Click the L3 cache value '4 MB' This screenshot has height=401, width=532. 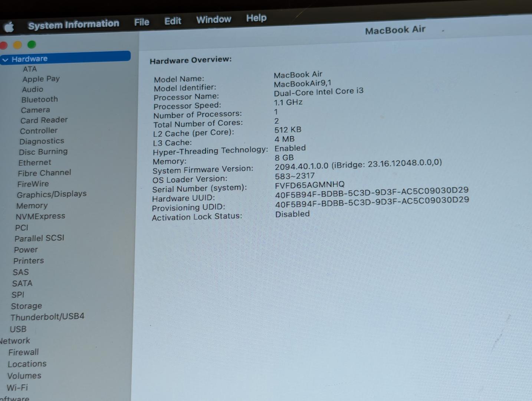(285, 139)
